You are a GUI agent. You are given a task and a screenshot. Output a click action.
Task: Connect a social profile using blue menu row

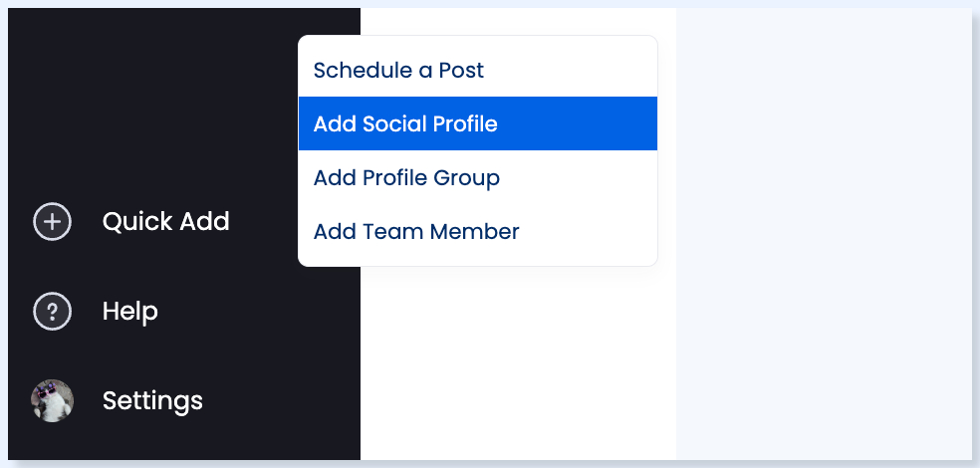(477, 123)
